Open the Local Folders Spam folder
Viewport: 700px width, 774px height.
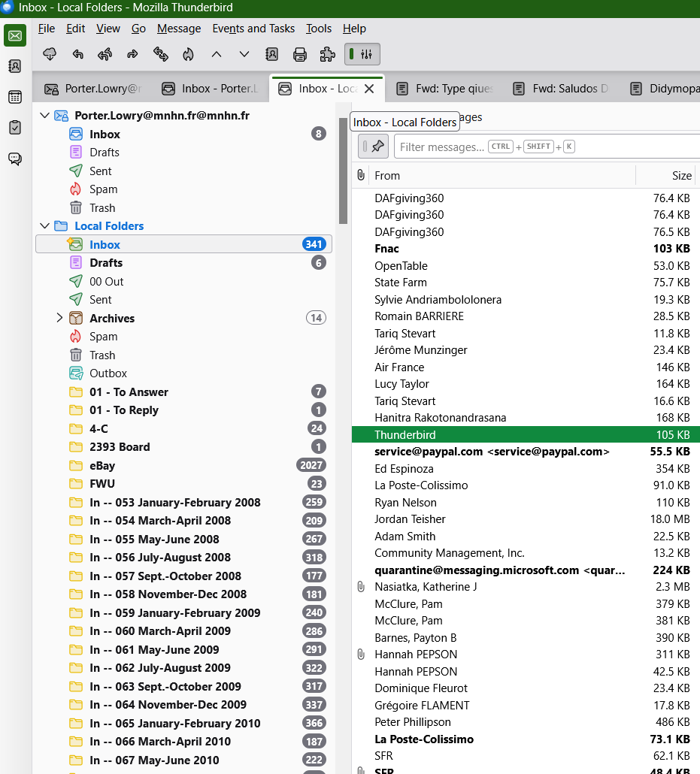[183, 337]
